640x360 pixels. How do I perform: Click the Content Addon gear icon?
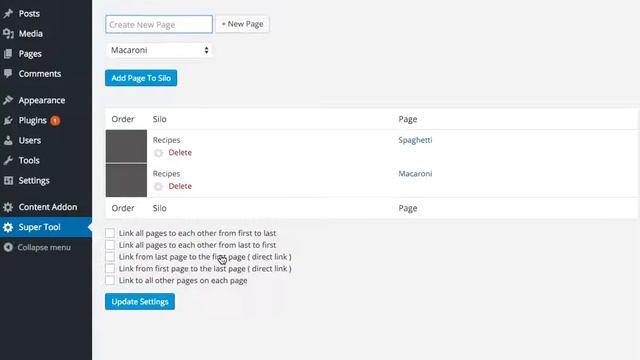click(8, 207)
